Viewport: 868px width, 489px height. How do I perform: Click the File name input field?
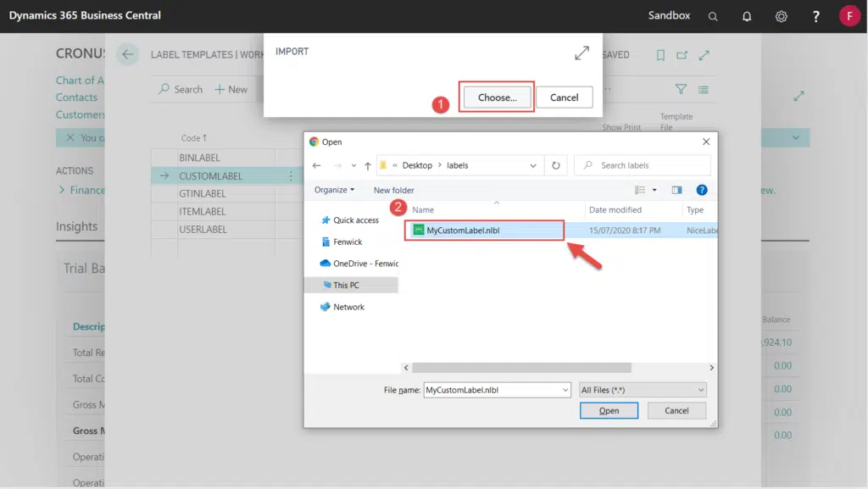(492, 390)
